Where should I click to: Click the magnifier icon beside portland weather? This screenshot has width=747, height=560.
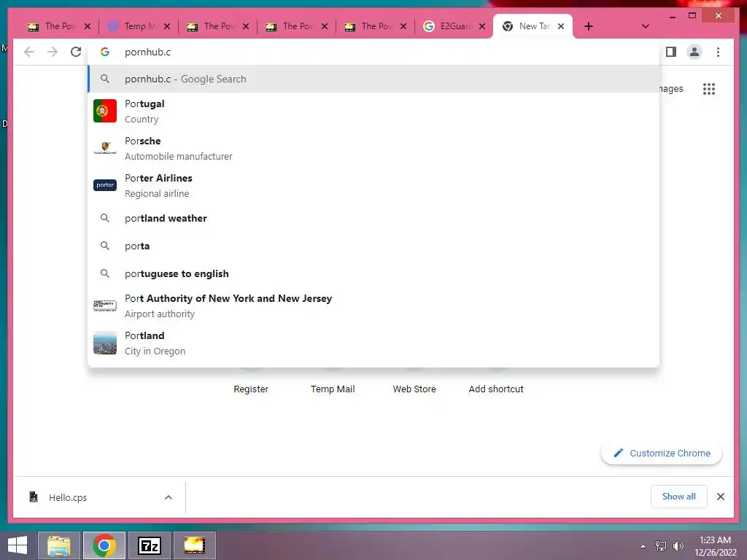coord(105,218)
